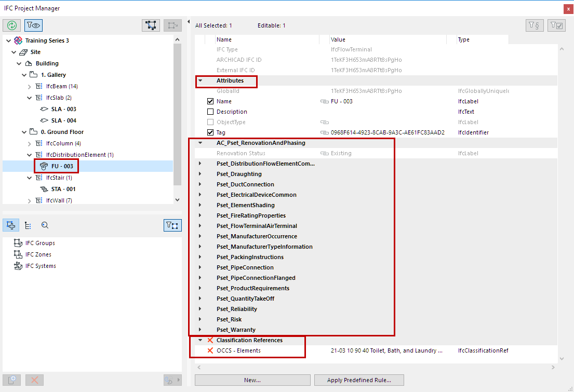Expand the IfcColumn (4) group
The image size is (574, 392).
click(x=29, y=143)
